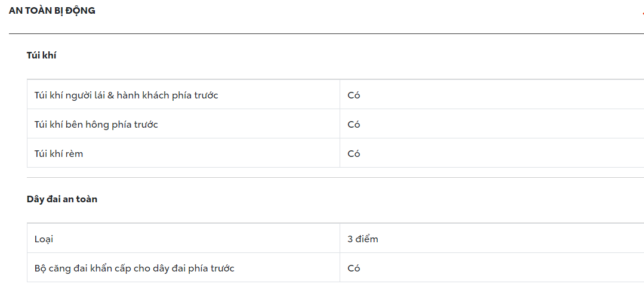Image resolution: width=644 pixels, height=284 pixels.
Task: Click the Túi khí rèm row label
Action: tap(58, 153)
